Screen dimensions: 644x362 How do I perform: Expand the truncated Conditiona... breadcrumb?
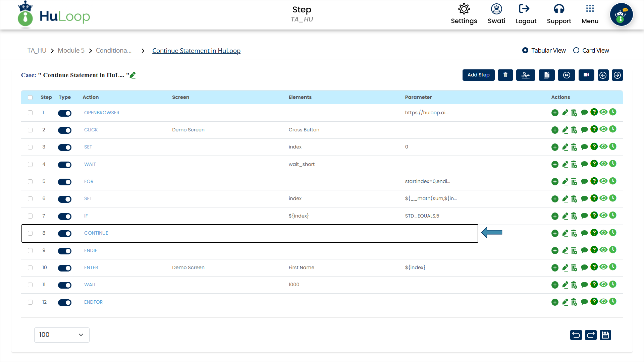(114, 51)
